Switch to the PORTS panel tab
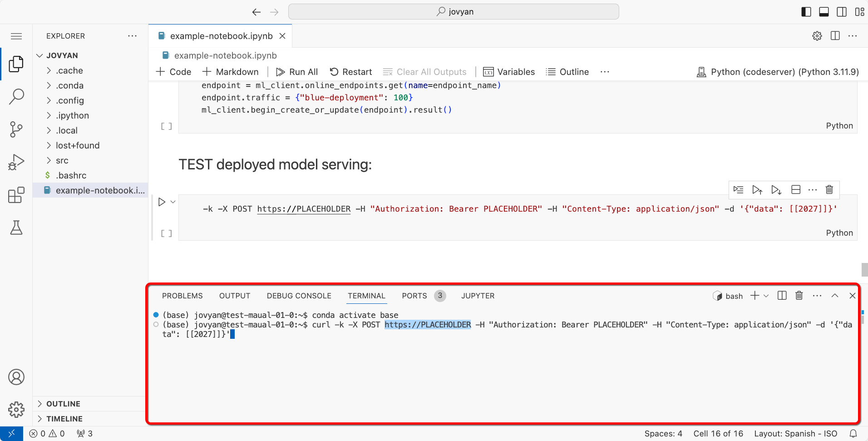 [414, 296]
